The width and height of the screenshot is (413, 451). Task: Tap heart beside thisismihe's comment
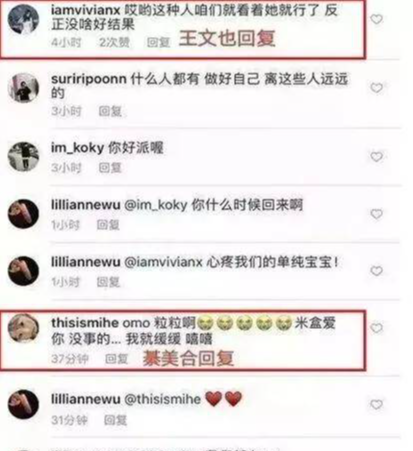coord(377,328)
